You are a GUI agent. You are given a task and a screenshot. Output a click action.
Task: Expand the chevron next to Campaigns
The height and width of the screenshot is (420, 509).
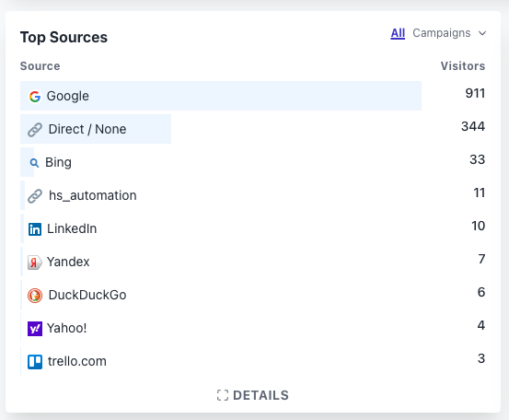click(x=482, y=33)
